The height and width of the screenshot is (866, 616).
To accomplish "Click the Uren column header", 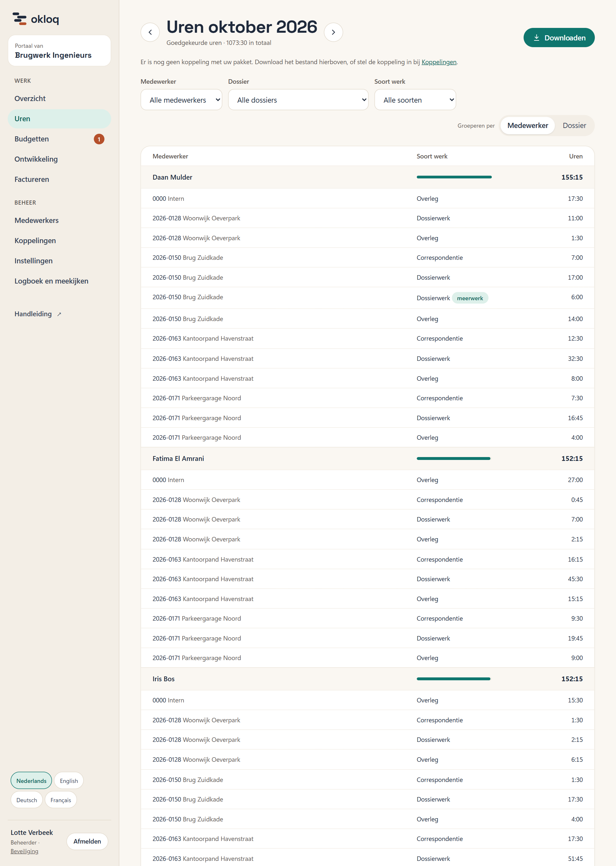I will point(575,156).
